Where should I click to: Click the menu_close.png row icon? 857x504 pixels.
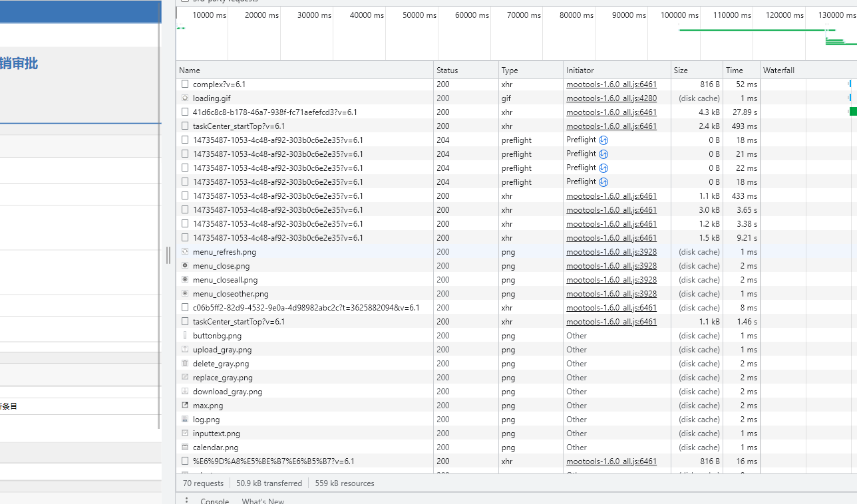pos(185,266)
